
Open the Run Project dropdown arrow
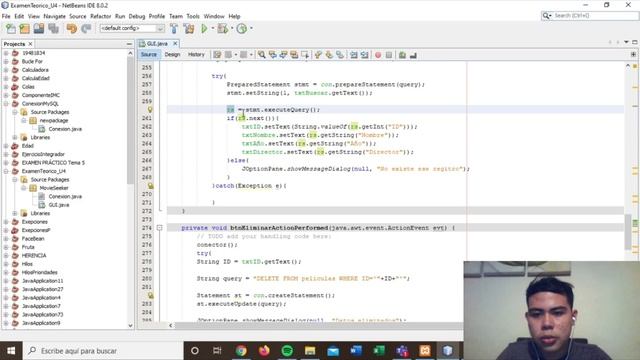[x=213, y=29]
